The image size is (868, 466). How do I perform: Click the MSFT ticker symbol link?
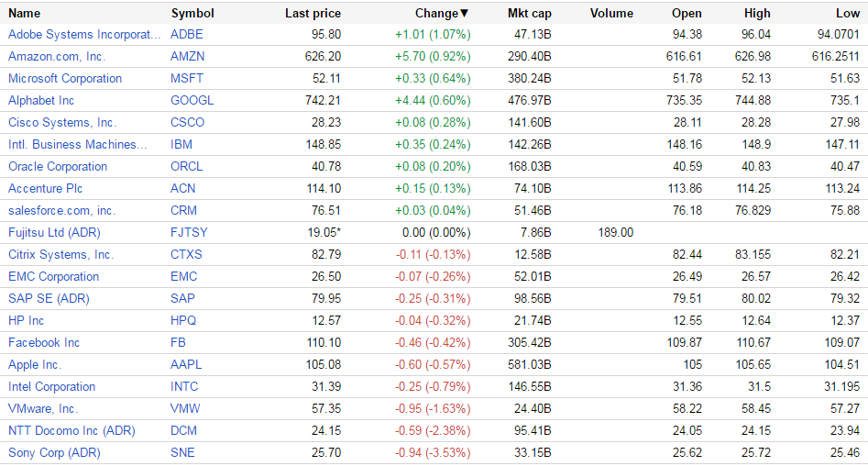pos(187,78)
